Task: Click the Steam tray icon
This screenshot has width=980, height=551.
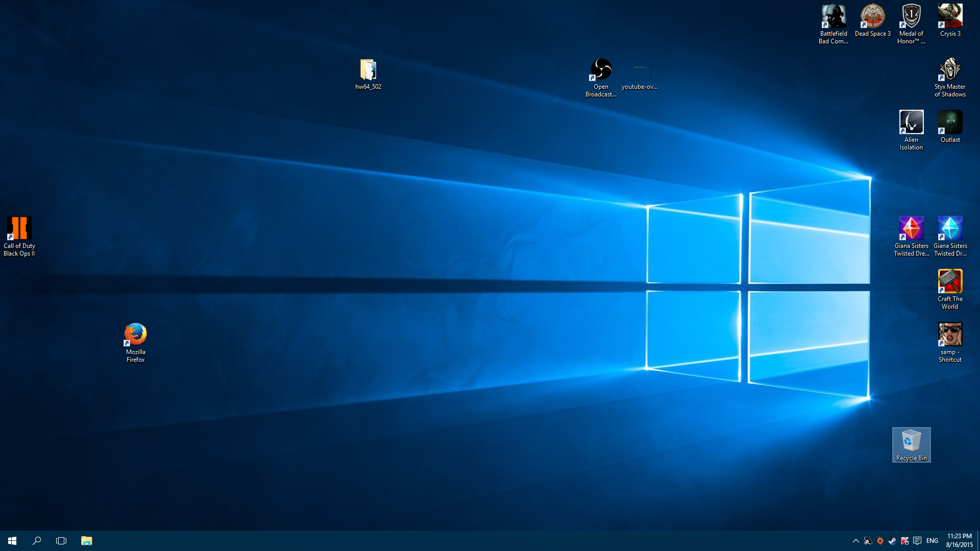Action: (x=892, y=541)
